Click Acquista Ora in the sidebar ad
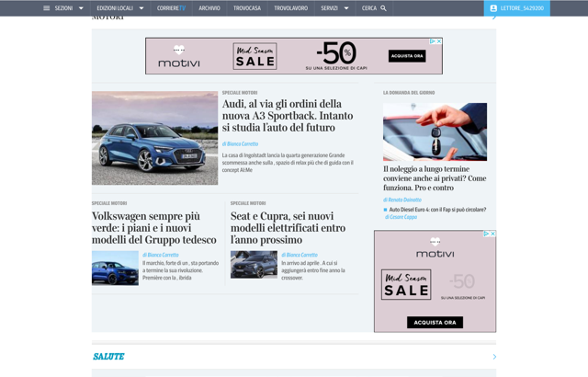This screenshot has height=377, width=588. click(435, 322)
